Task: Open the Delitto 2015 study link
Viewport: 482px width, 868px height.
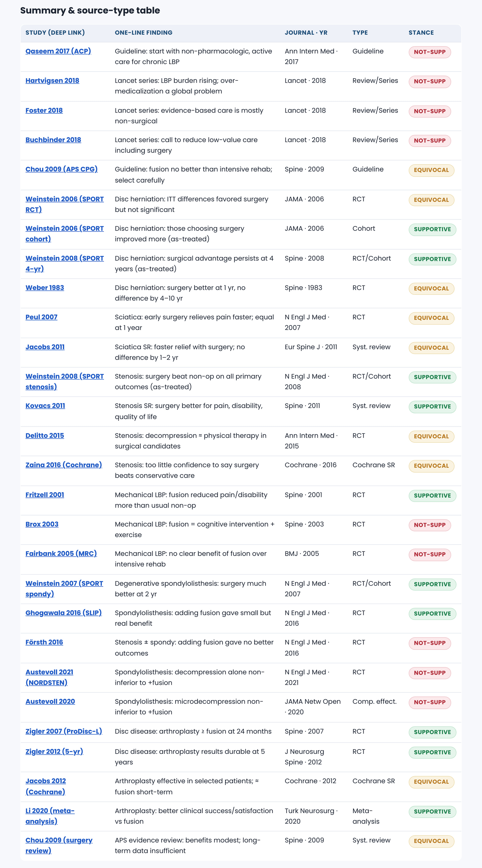Action: pyautogui.click(x=44, y=435)
